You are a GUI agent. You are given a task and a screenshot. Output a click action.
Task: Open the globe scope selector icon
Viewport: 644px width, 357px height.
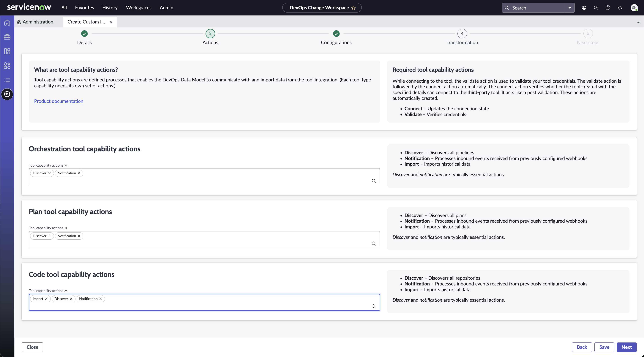point(584,8)
